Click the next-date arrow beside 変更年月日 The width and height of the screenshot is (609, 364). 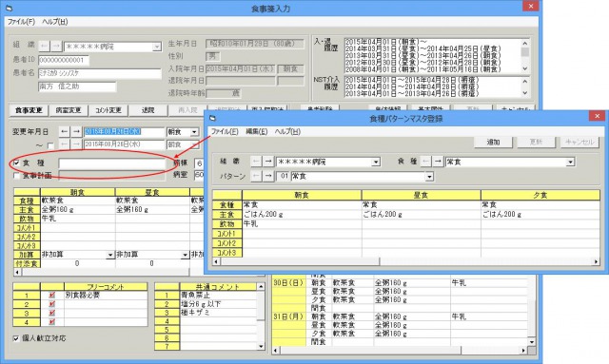[x=76, y=132]
